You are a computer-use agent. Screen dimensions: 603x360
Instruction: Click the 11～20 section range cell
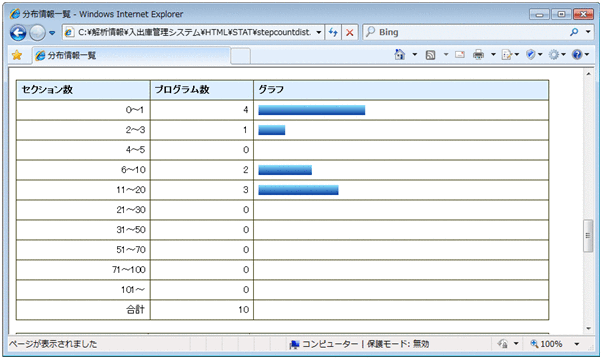pyautogui.click(x=83, y=190)
